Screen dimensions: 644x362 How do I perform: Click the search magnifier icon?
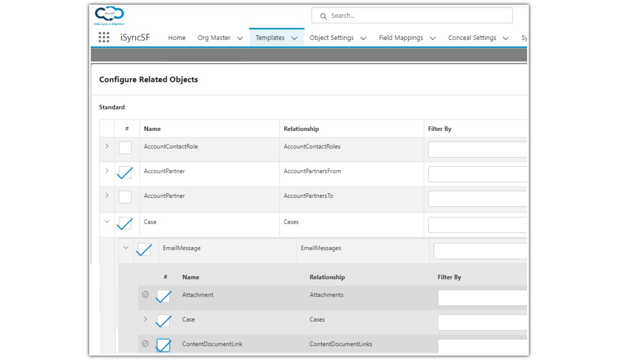323,16
